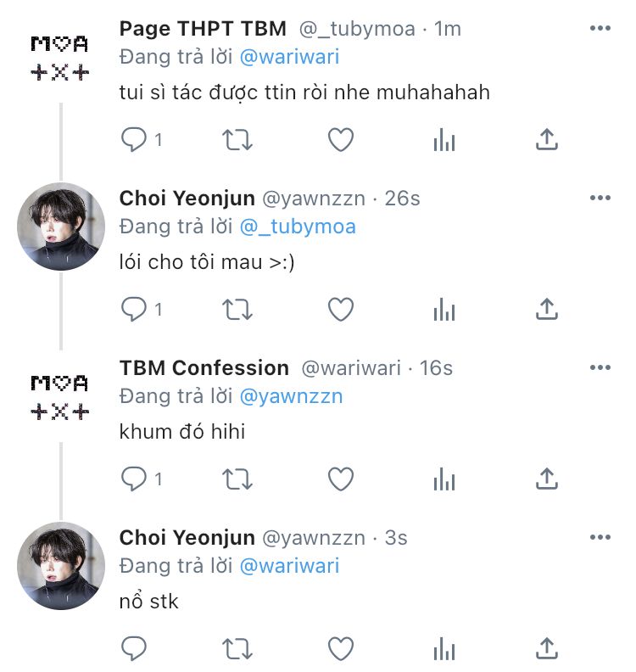Open the @yawnzzn mention in TBM Confession reply
636x672 pixels.
point(293,396)
